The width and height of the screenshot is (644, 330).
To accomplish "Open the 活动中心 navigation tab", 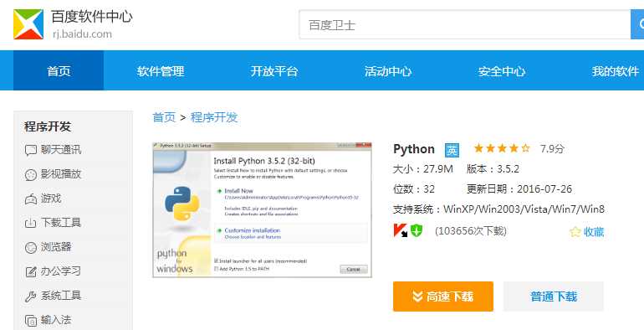I will [x=388, y=70].
